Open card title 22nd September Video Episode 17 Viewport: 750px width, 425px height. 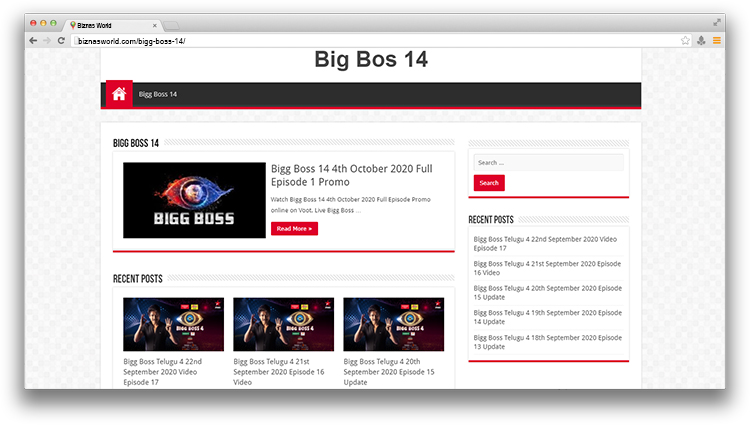point(163,372)
